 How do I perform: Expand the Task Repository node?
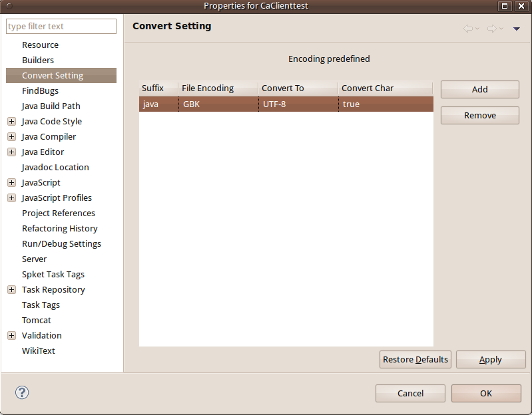pos(11,290)
